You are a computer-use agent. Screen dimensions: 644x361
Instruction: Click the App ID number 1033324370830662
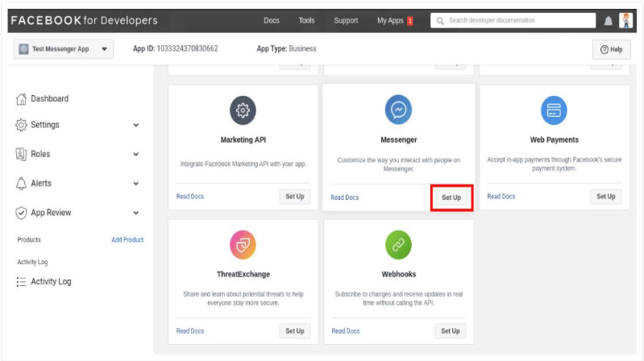187,48
